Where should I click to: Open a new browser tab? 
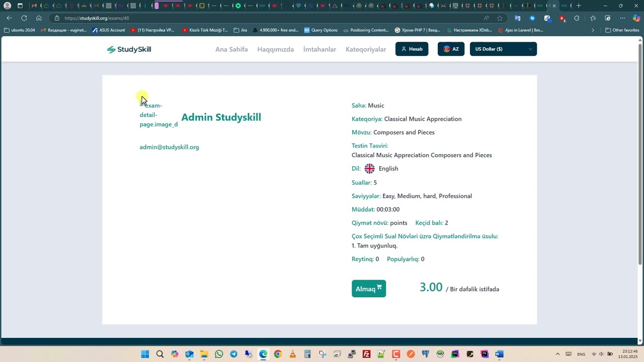click(579, 6)
